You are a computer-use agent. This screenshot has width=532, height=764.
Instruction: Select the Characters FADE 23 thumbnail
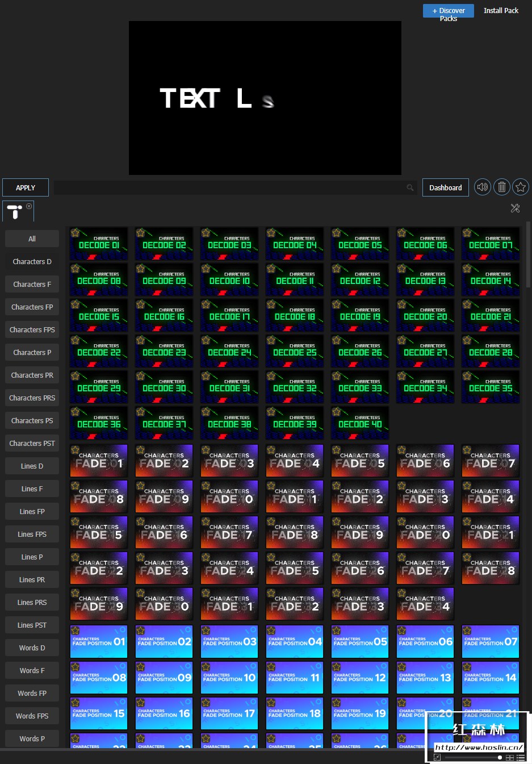164,568
